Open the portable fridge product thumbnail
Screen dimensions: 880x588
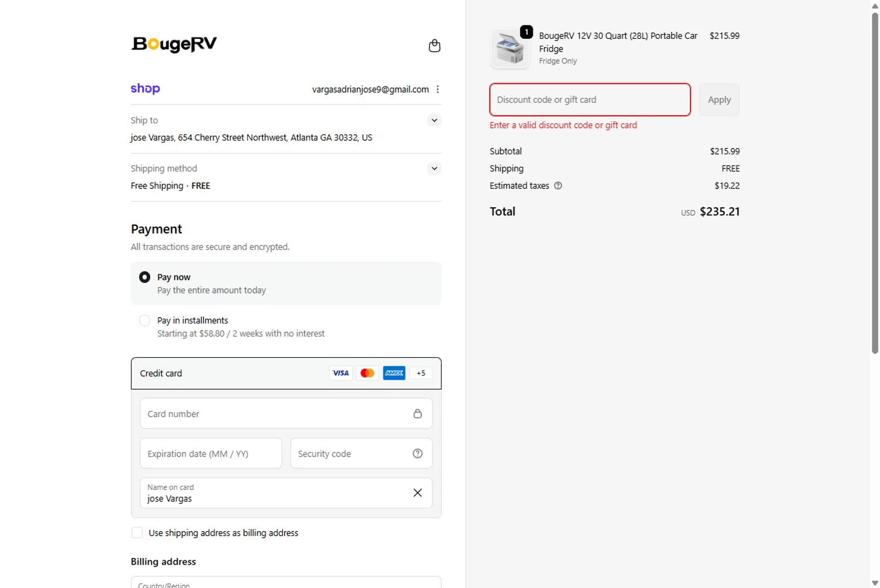point(510,49)
